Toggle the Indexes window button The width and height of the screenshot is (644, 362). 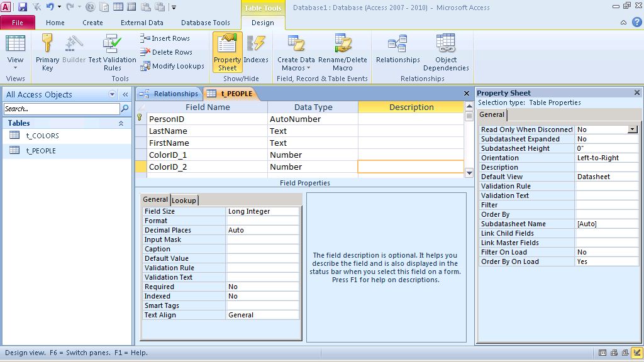[256, 49]
